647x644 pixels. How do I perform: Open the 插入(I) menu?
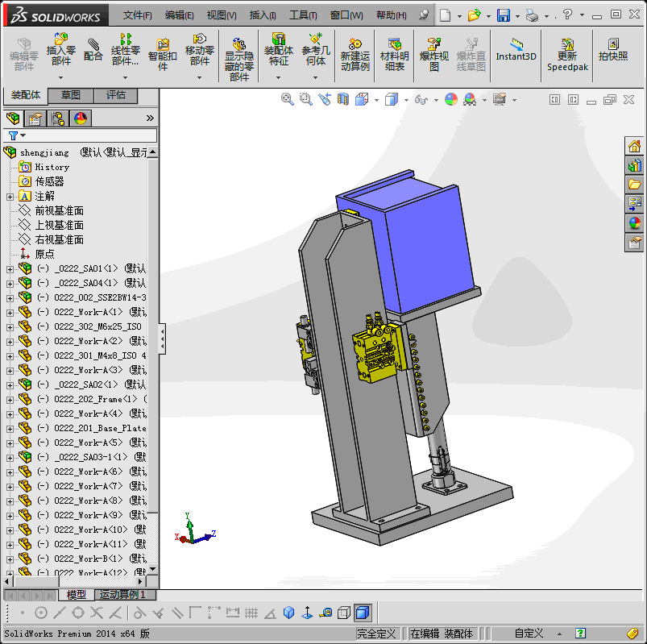263,15
